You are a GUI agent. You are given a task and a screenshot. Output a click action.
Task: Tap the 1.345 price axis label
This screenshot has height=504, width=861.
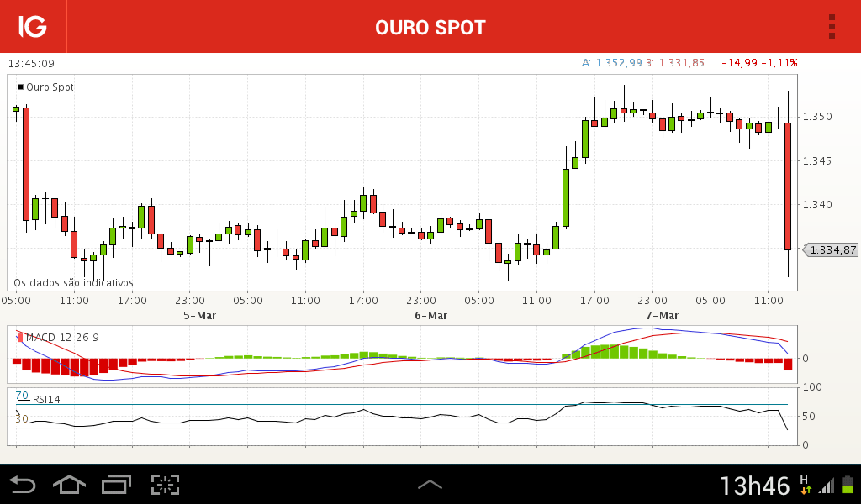click(817, 160)
